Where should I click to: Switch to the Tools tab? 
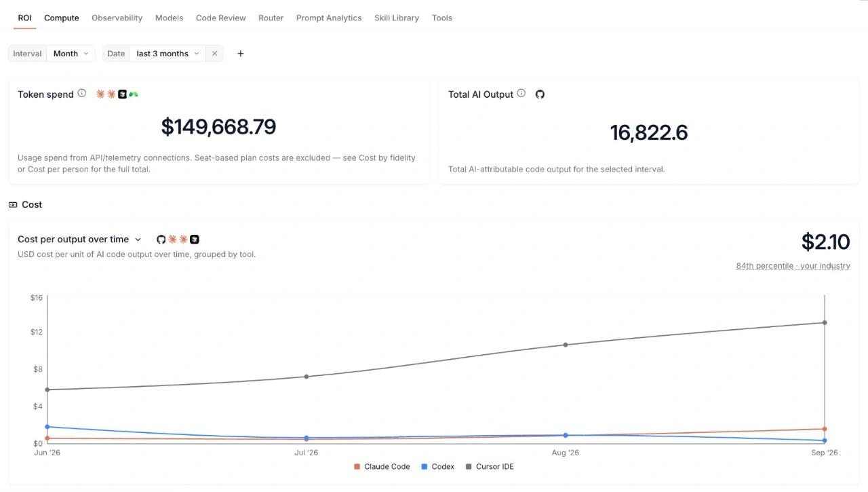tap(442, 18)
